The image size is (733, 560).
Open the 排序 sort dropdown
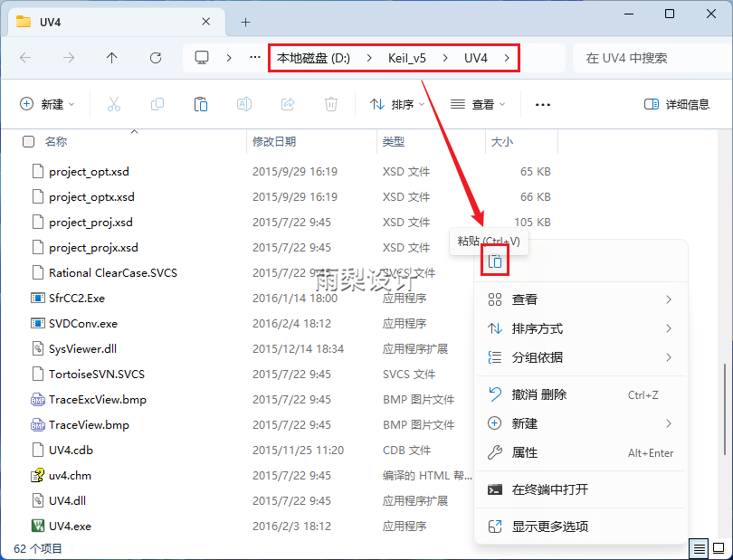pos(397,104)
